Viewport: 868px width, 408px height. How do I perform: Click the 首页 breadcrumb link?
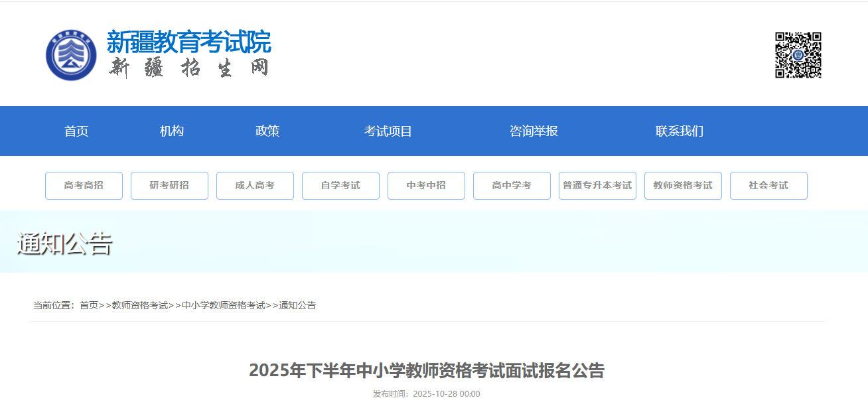click(x=89, y=305)
